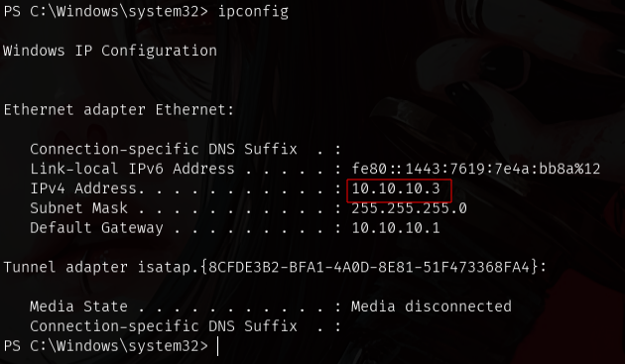Click the Ethernet adapter Ethernet line
625x364 pixels.
pyautogui.click(x=119, y=110)
